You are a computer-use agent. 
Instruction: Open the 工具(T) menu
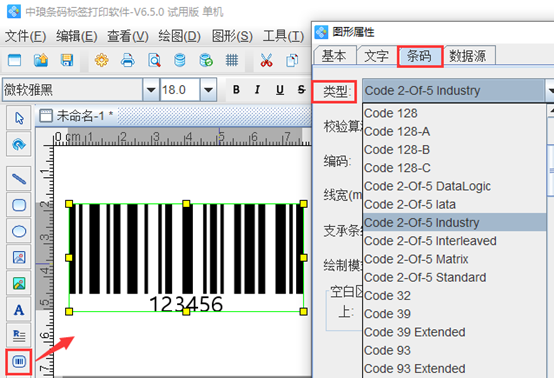[283, 36]
